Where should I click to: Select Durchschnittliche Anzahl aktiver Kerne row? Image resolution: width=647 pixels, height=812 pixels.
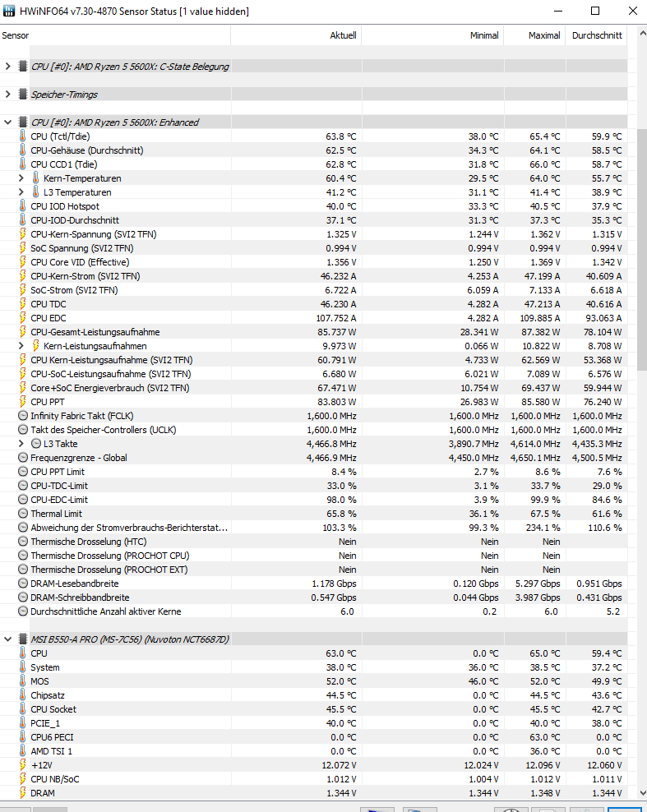314,611
